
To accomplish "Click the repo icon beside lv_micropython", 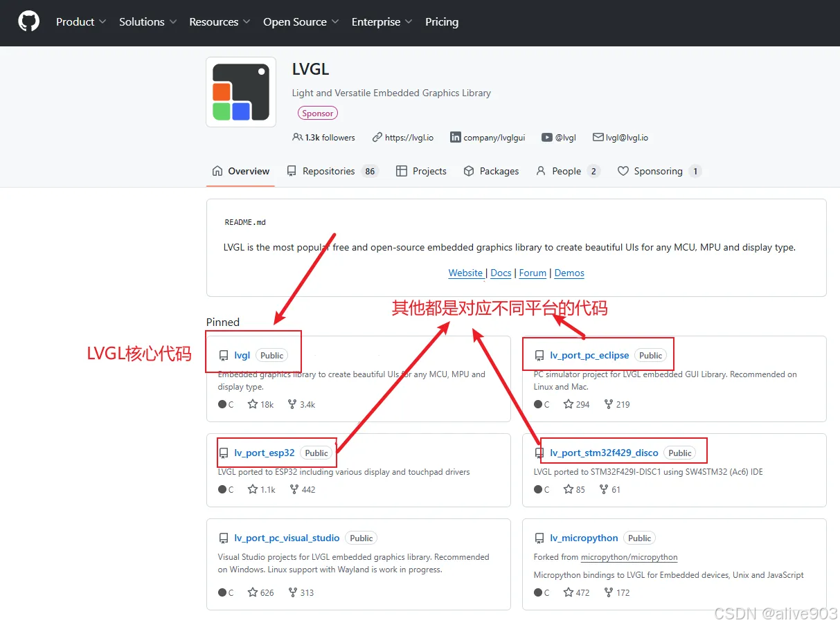I will pos(539,538).
